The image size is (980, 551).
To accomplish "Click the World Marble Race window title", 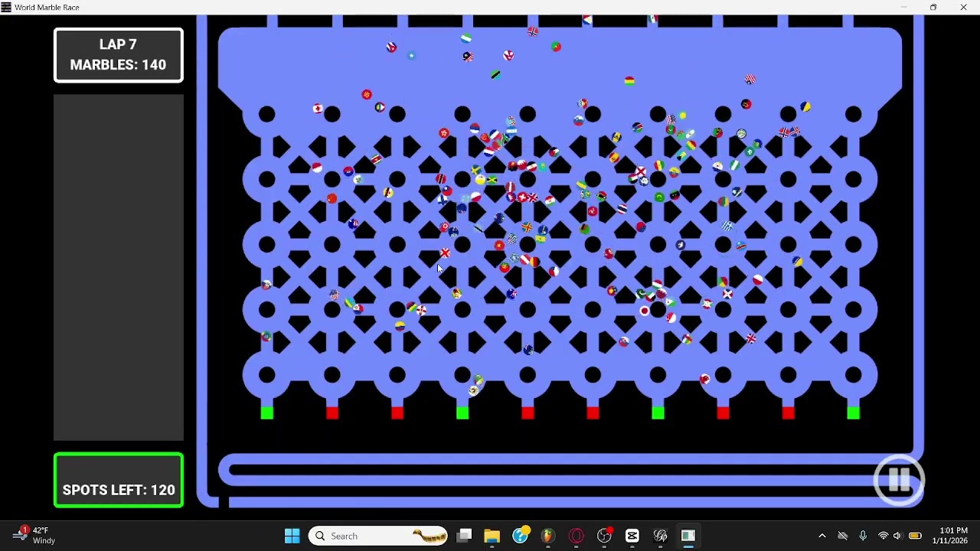I will (47, 7).
